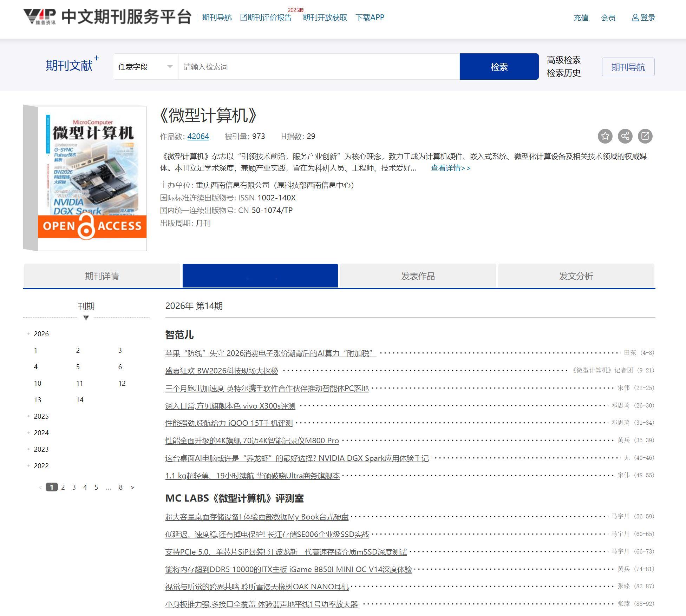686x616 pixels.
Task: Click the 期刊导航 outlined button
Action: point(628,67)
